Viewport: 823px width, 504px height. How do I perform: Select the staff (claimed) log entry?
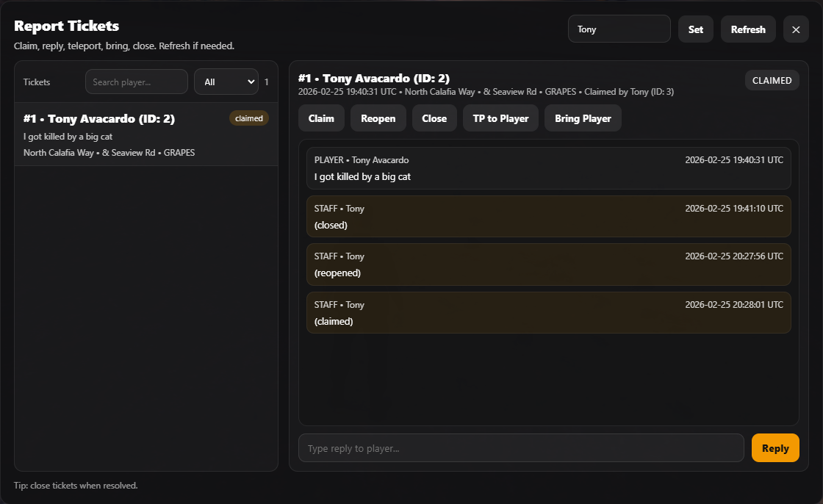point(548,313)
